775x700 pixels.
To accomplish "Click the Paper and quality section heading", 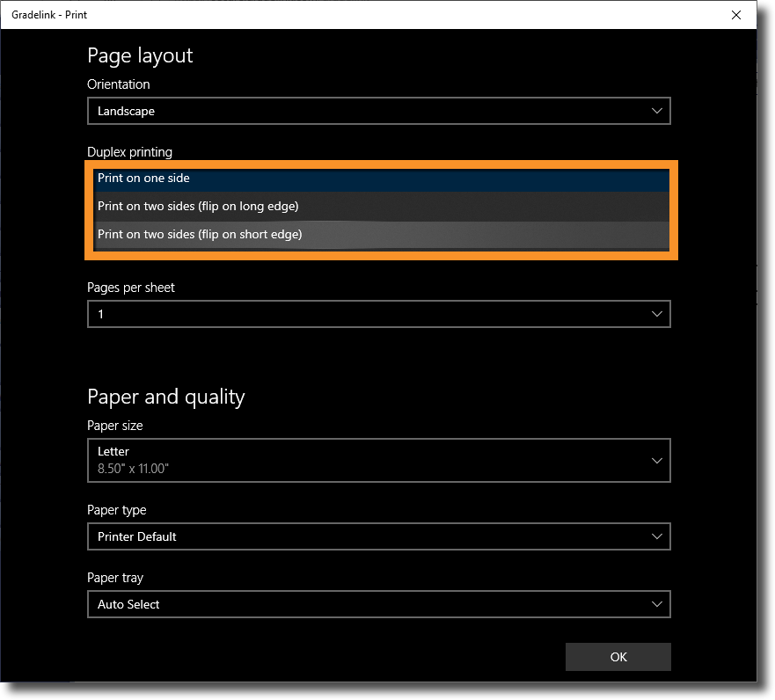I will (165, 397).
